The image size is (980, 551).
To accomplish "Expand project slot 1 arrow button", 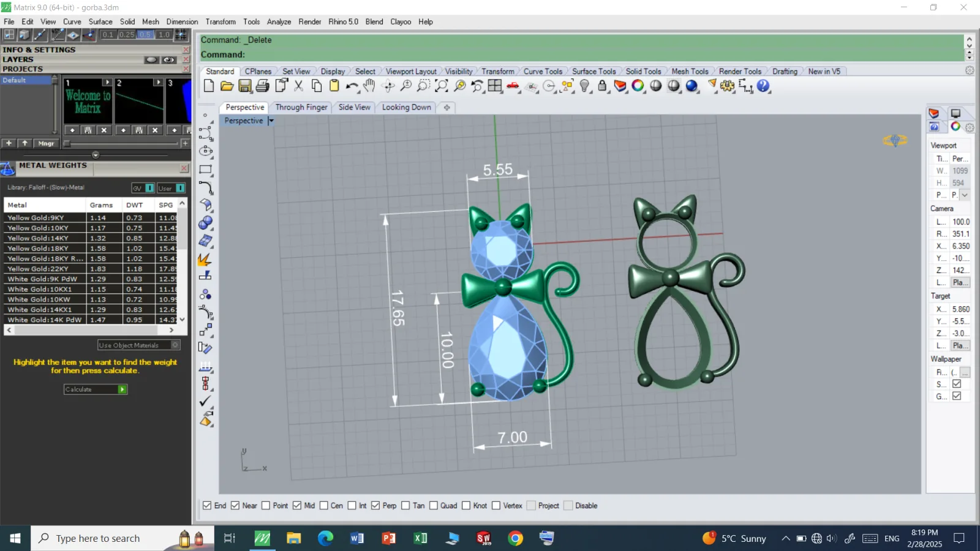I will (107, 82).
